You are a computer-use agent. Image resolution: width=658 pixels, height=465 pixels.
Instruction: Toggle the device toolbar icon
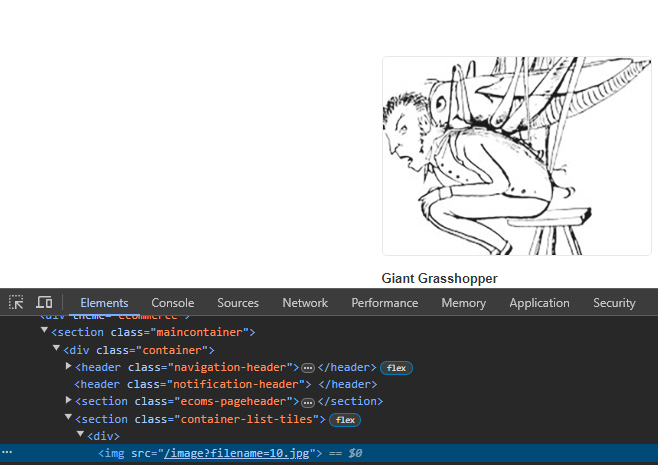click(x=44, y=303)
